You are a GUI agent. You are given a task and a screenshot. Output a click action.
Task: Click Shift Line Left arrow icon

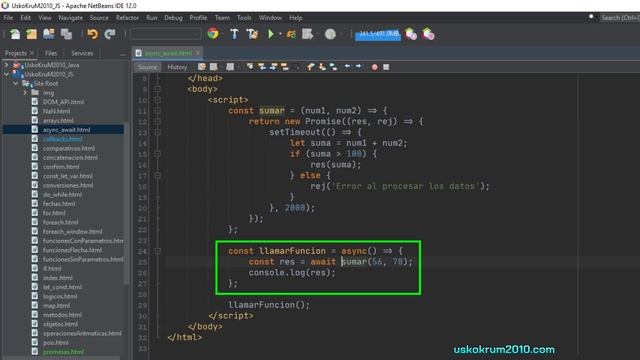pyautogui.click(x=347, y=67)
